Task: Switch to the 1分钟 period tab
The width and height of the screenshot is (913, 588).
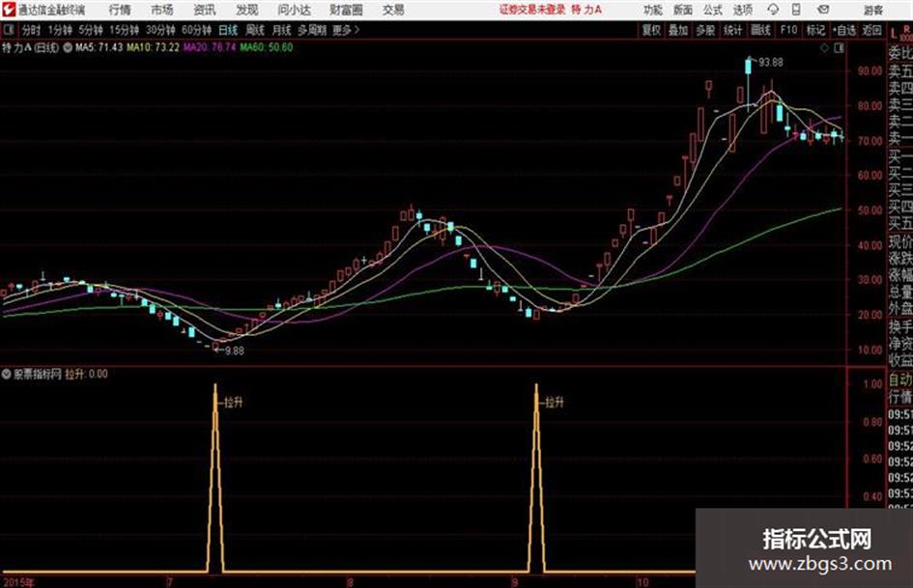Action: 60,30
